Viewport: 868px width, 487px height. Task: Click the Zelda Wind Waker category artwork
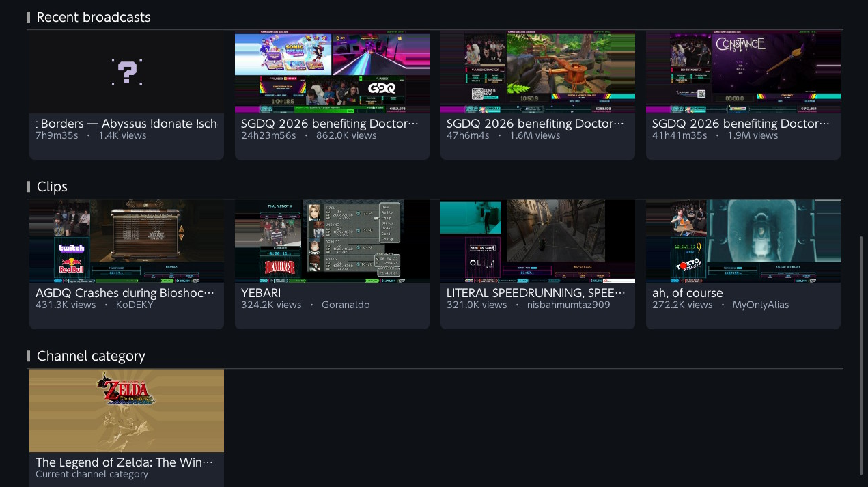point(126,411)
